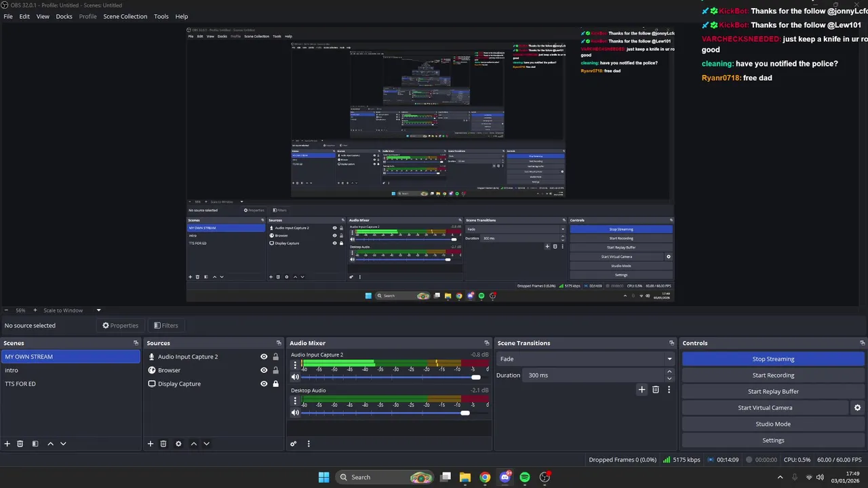This screenshot has height=488, width=868.
Task: Click Start Virtual Camera button
Action: [x=765, y=408]
